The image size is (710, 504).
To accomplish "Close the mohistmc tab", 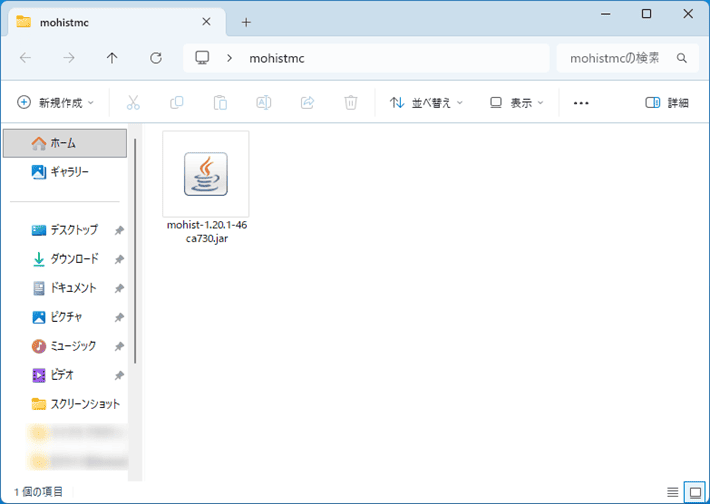I will pyautogui.click(x=206, y=22).
